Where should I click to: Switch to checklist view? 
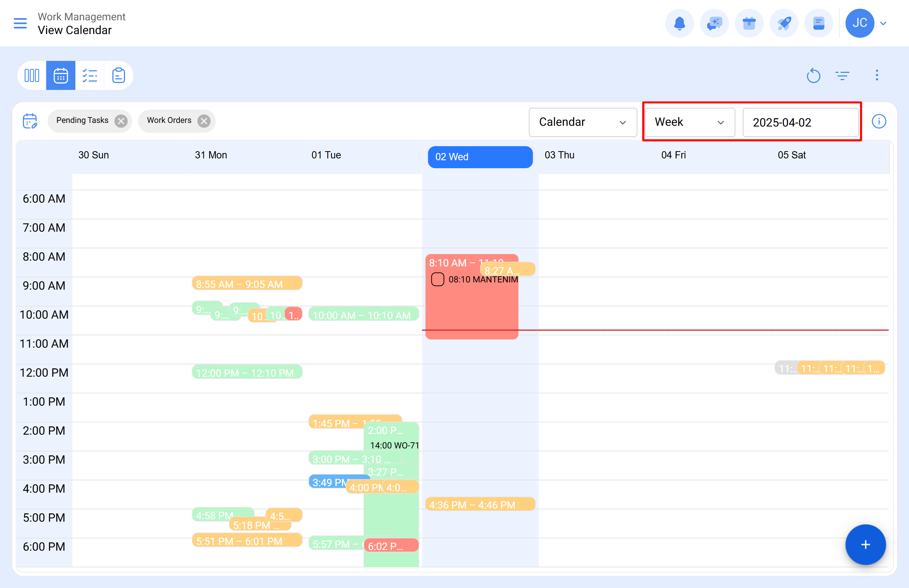pos(90,75)
